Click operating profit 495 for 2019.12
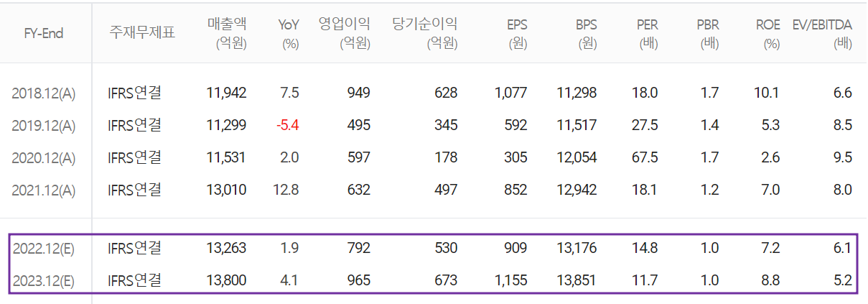The width and height of the screenshot is (868, 304). 358,125
